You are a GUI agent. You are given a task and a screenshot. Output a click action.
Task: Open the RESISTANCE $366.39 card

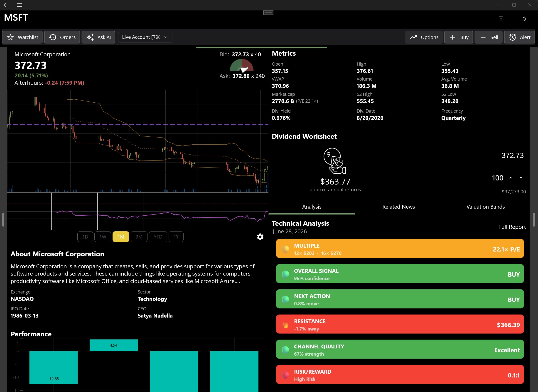click(400, 324)
